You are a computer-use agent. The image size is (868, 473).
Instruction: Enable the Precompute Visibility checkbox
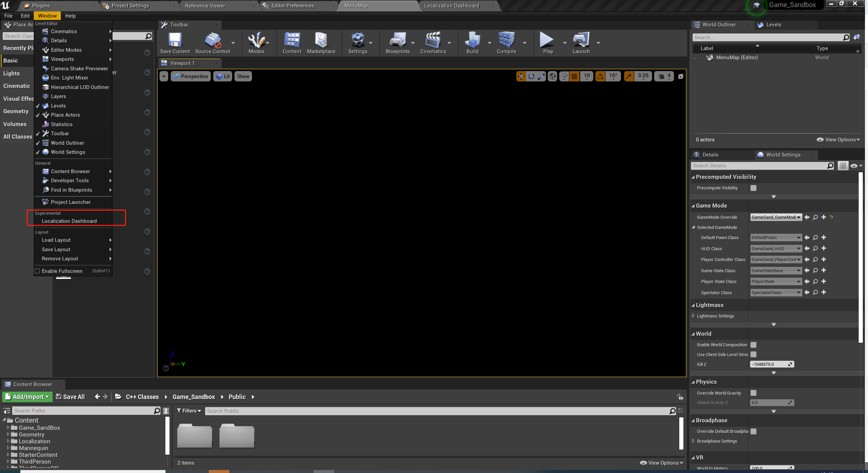pyautogui.click(x=753, y=188)
